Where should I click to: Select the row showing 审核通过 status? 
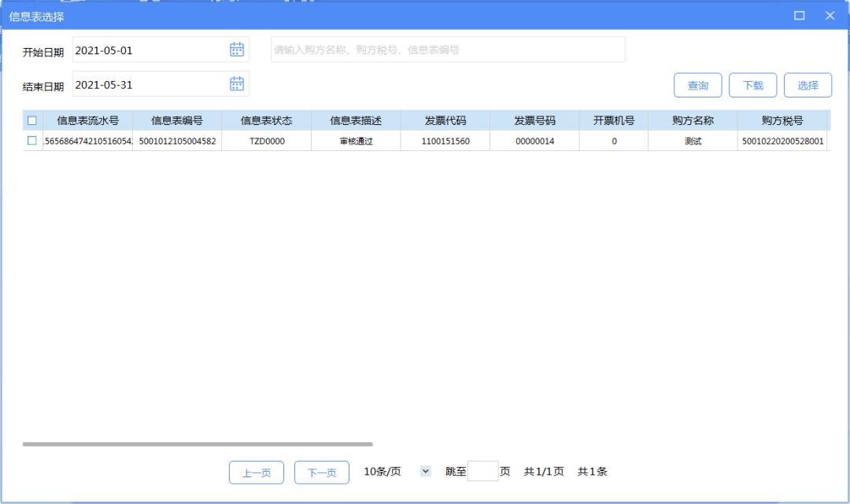356,141
